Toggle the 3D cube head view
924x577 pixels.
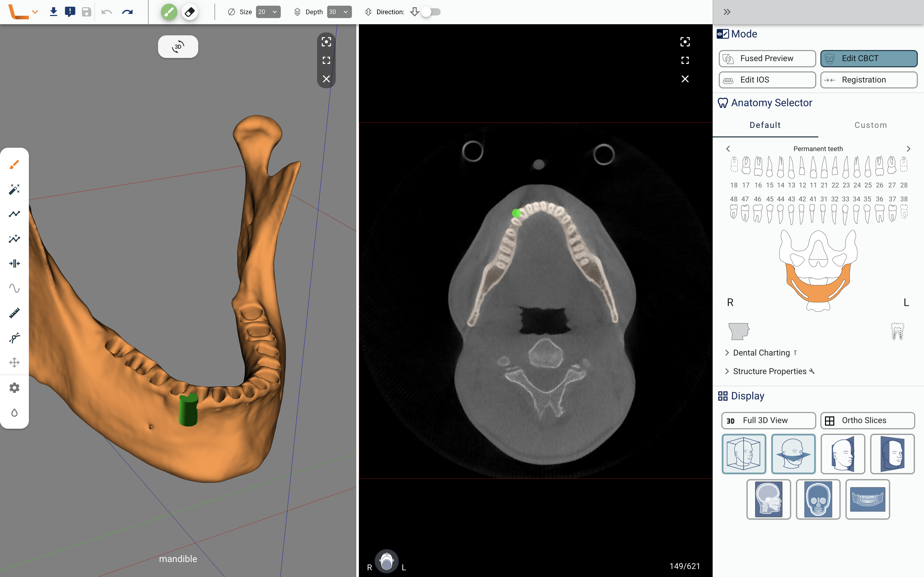(744, 454)
